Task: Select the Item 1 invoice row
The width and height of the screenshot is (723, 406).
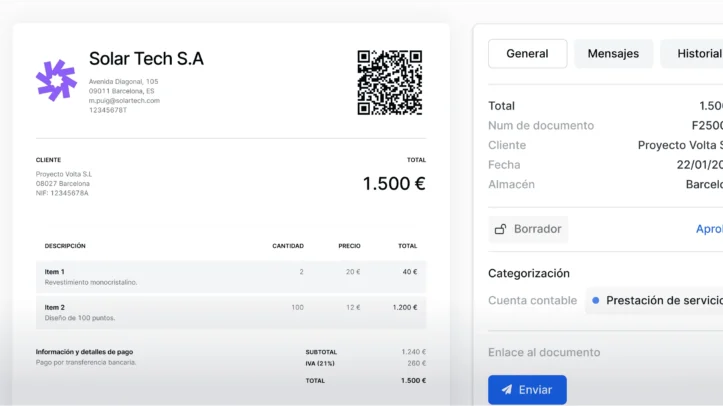Action: click(230, 277)
